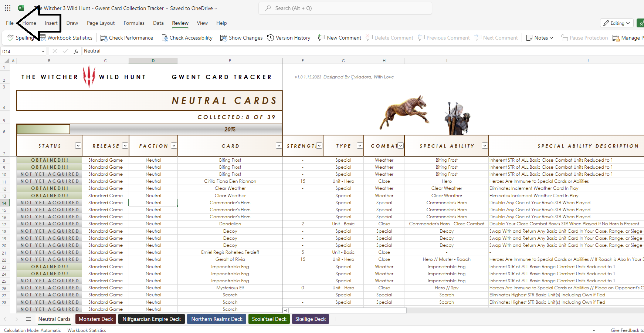Click the Delete Comment icon
This screenshot has height=333, width=644.
[x=369, y=38]
